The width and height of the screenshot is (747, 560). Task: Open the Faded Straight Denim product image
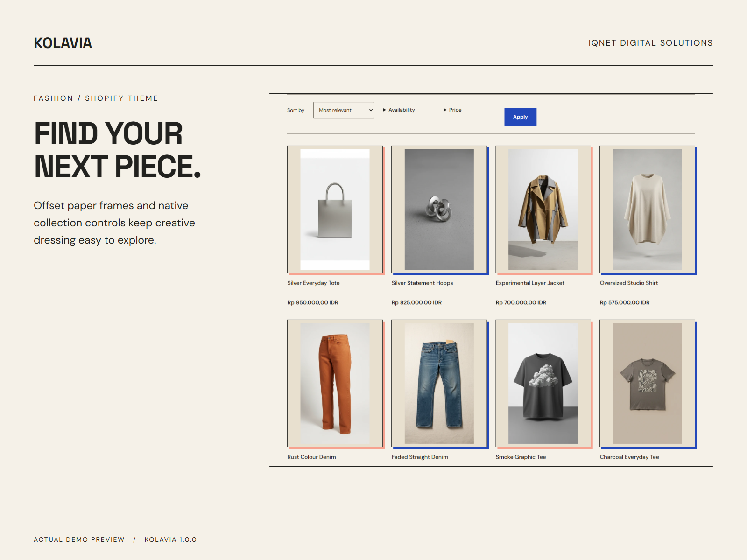pyautogui.click(x=439, y=383)
